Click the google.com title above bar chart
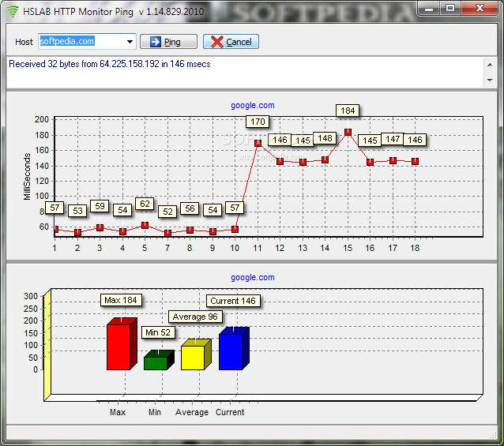The image size is (504, 446). tap(253, 277)
